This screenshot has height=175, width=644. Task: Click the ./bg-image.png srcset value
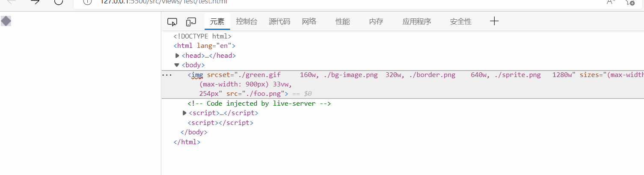(x=350, y=75)
